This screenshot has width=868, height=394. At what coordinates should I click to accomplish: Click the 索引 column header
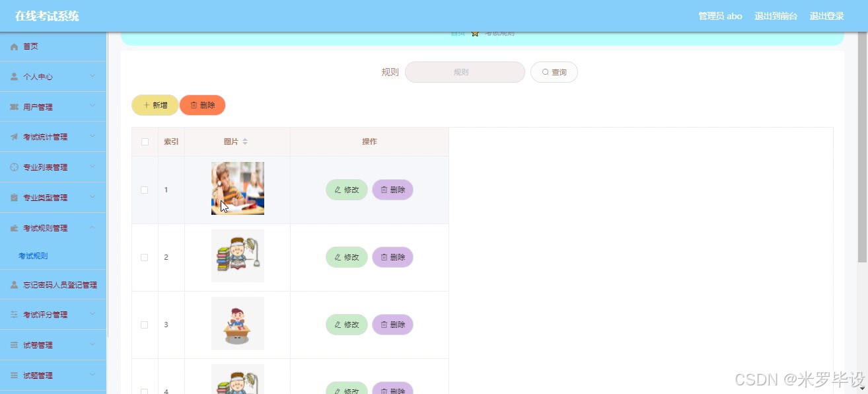point(171,141)
